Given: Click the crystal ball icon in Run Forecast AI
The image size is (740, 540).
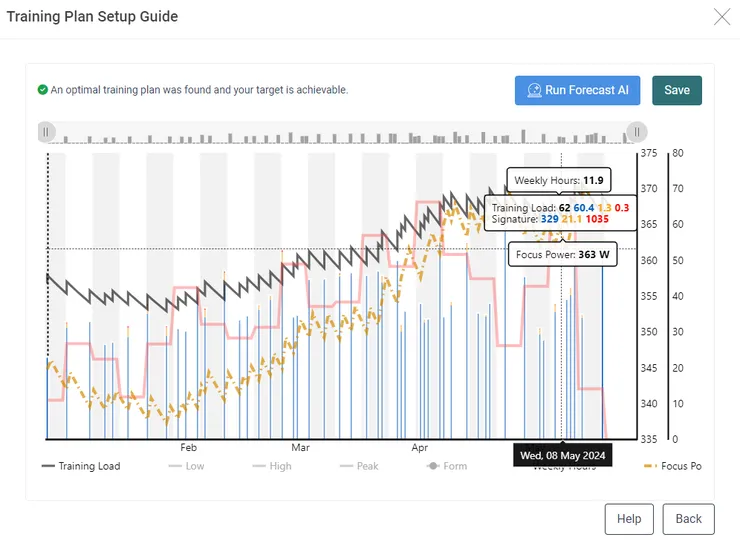Looking at the screenshot, I should pyautogui.click(x=534, y=90).
